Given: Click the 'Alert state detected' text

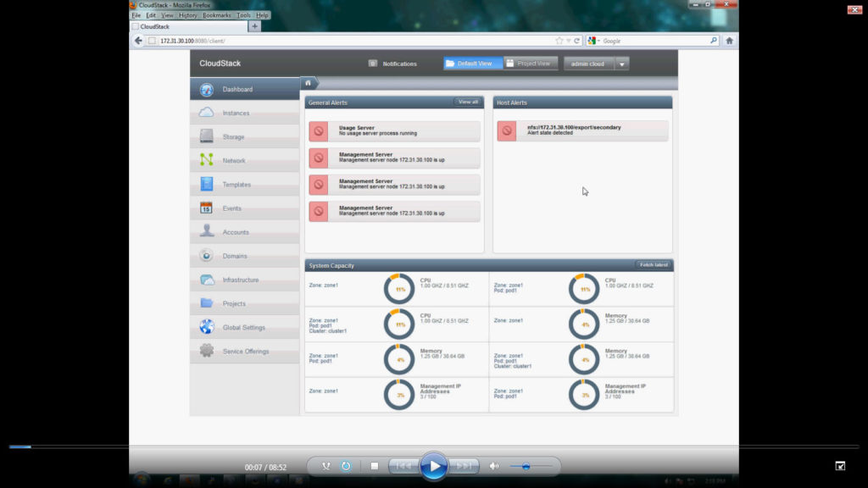Looking at the screenshot, I should [549, 133].
